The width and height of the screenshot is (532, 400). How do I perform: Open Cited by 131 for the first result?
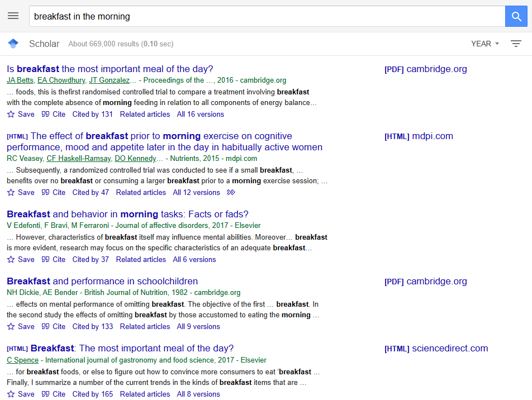pyautogui.click(x=92, y=114)
